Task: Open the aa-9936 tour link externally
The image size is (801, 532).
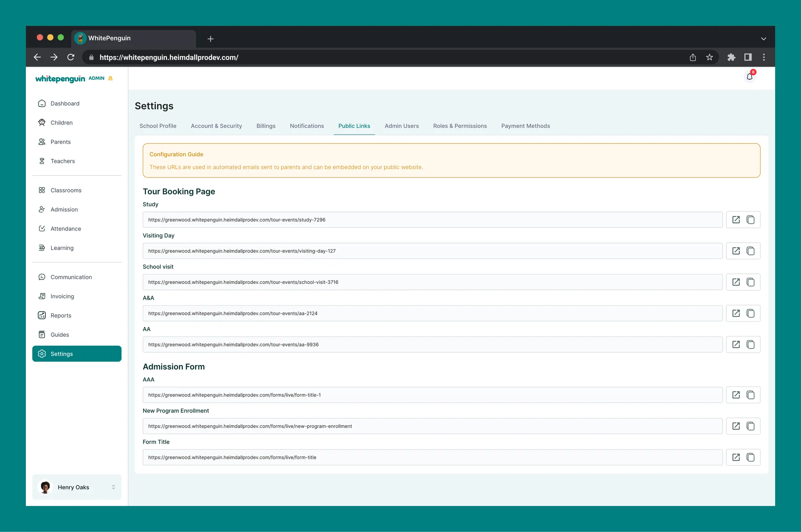Action: click(736, 345)
